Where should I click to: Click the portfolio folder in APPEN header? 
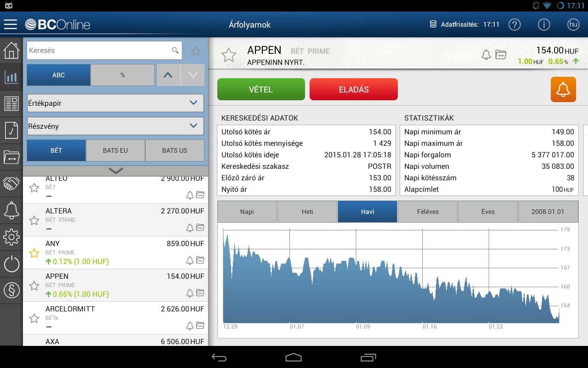(x=500, y=55)
